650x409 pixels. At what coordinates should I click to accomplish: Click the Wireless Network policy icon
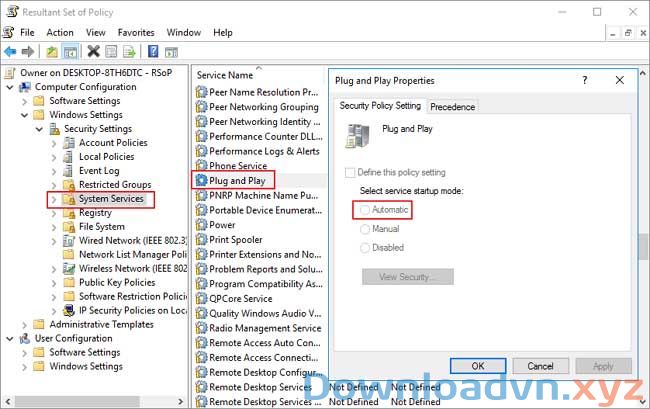[x=69, y=268]
